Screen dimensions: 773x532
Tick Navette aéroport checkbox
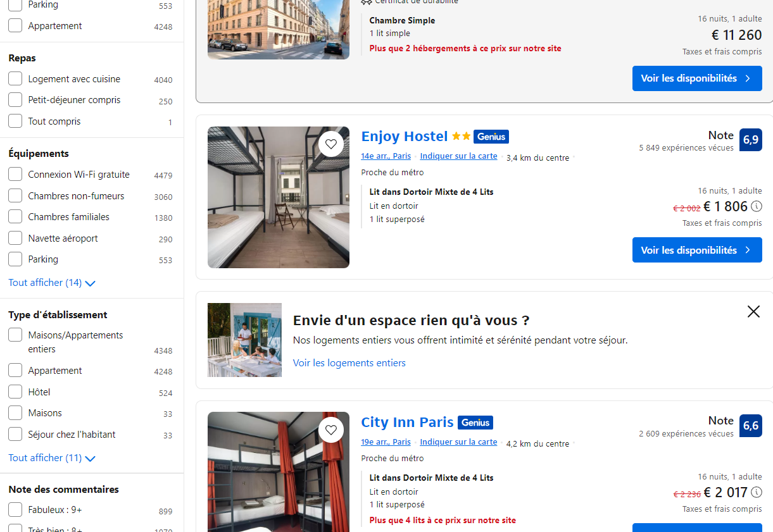coord(15,238)
